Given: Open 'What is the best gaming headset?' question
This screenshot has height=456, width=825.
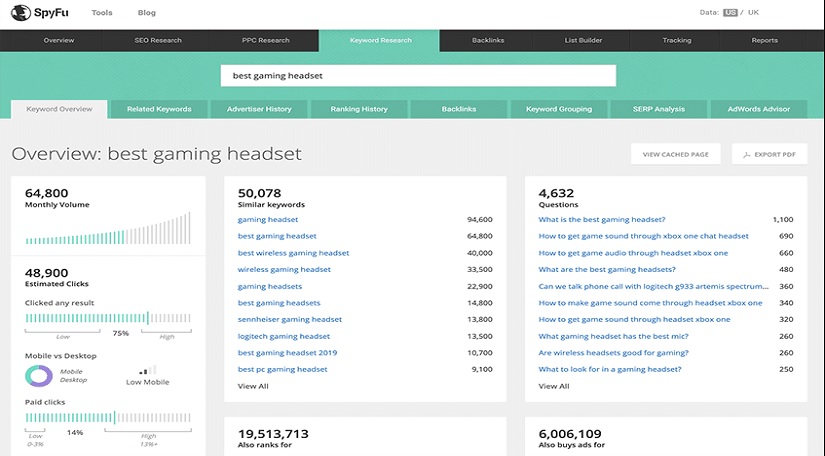Looking at the screenshot, I should coord(602,219).
